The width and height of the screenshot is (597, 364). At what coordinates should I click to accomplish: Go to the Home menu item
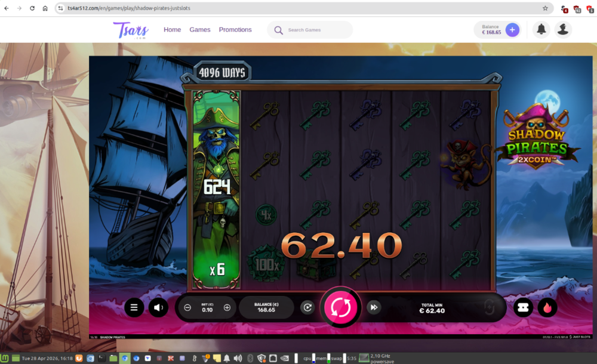pos(172,30)
